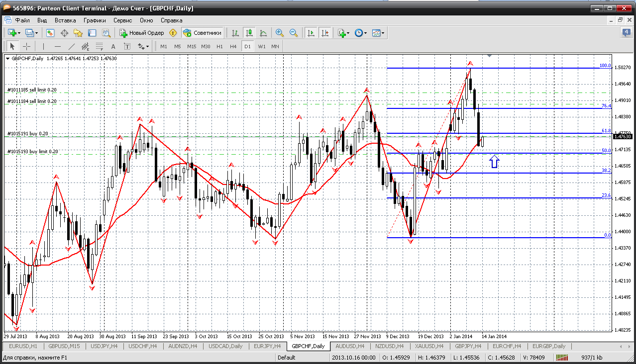Launch MetaEditor with the yellow diamond icon

coord(173,33)
